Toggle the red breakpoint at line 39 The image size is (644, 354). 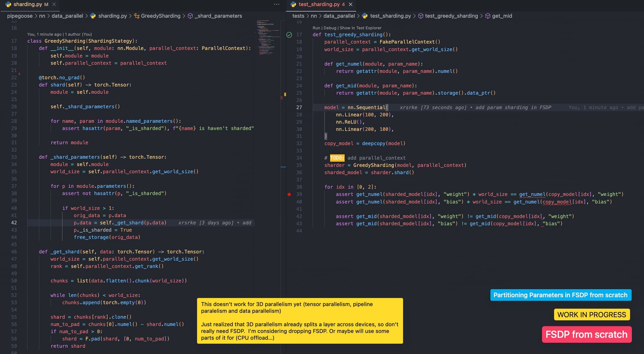click(289, 194)
